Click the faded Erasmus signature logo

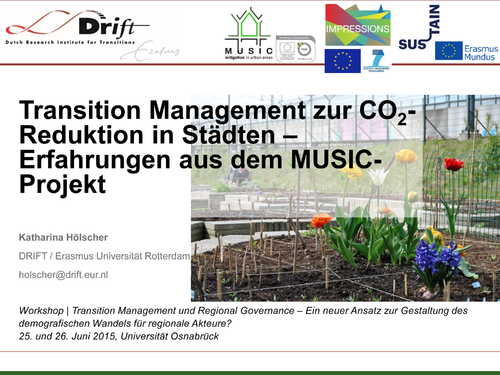point(151,51)
